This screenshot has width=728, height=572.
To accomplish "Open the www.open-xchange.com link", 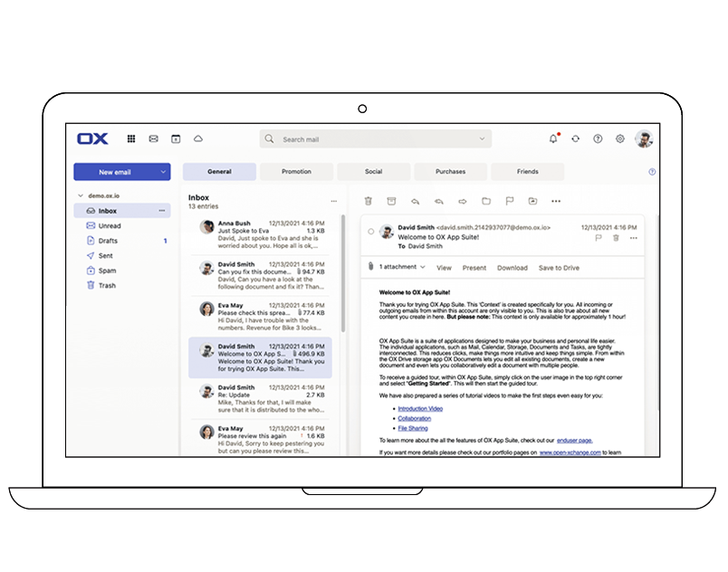I will pos(570,453).
